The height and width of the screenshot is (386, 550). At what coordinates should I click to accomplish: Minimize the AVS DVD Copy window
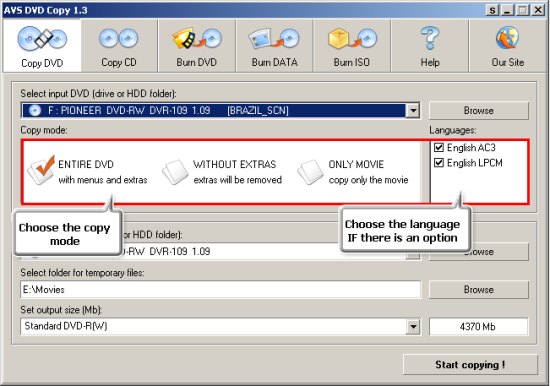pyautogui.click(x=508, y=10)
